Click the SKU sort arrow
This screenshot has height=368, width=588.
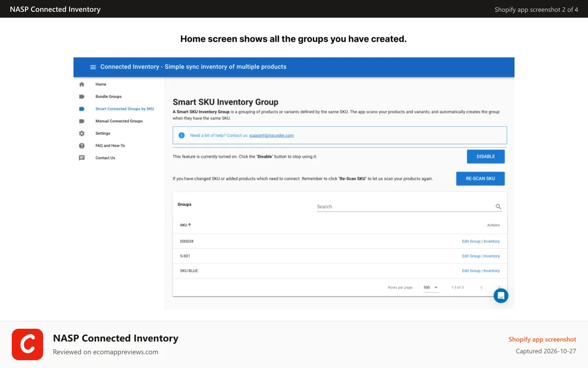click(190, 225)
